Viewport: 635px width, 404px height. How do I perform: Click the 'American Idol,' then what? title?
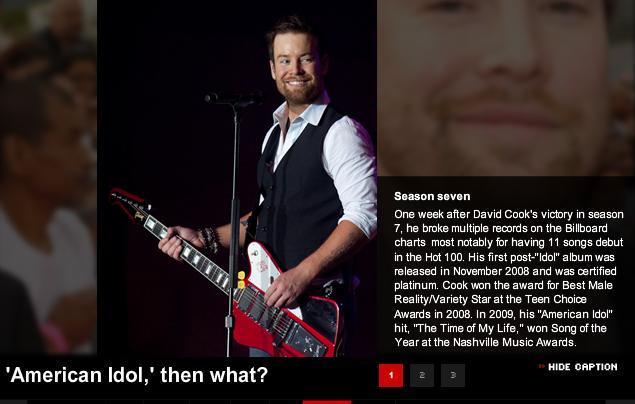point(136,375)
